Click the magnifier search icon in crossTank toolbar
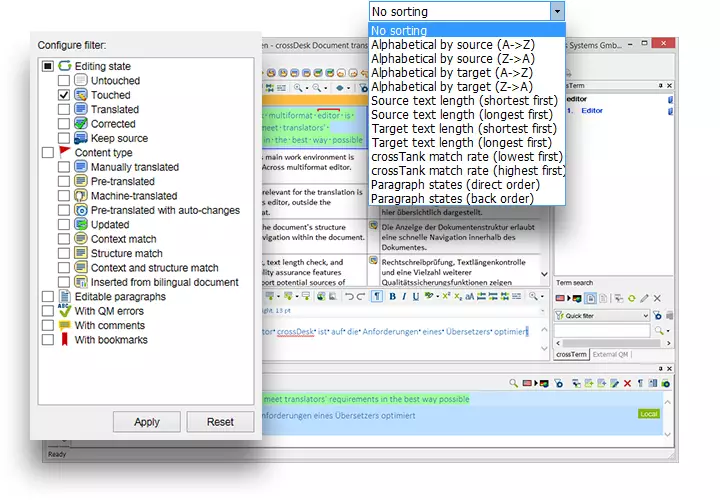The image size is (720, 500). pos(512,383)
